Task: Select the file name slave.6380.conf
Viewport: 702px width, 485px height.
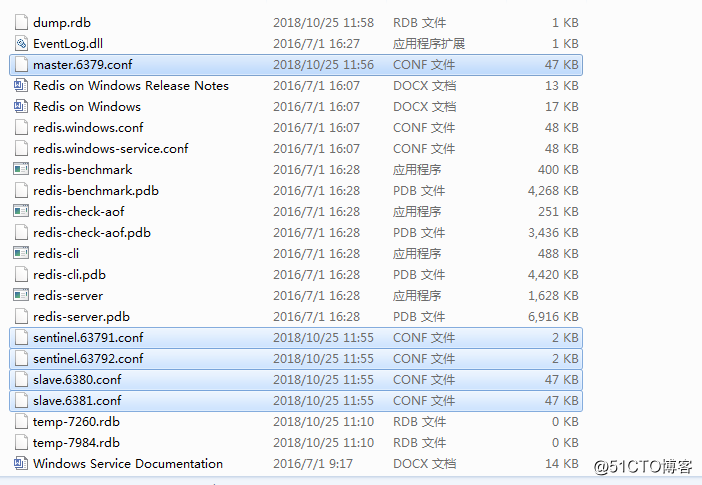Action: (77, 380)
